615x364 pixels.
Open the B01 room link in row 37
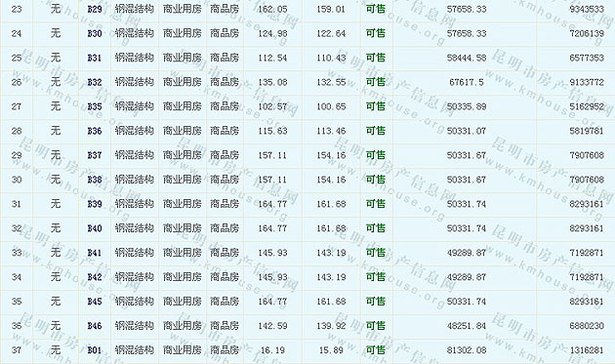click(x=95, y=350)
